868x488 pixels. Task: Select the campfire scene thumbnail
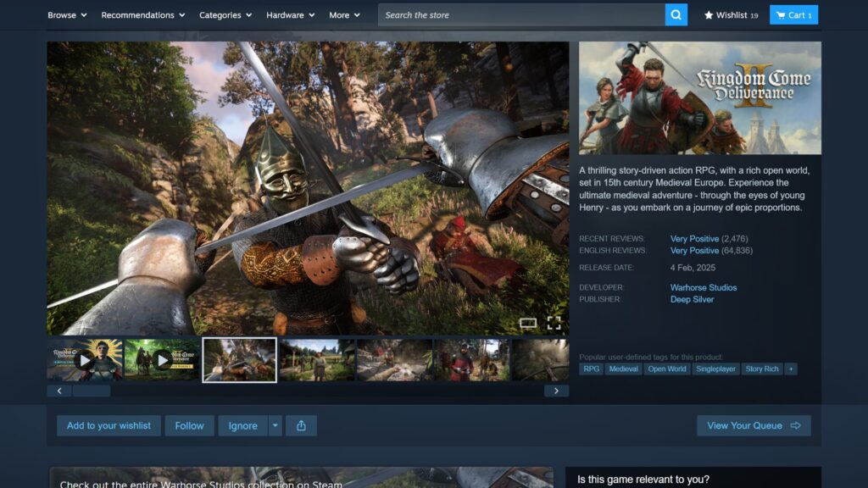tap(395, 360)
